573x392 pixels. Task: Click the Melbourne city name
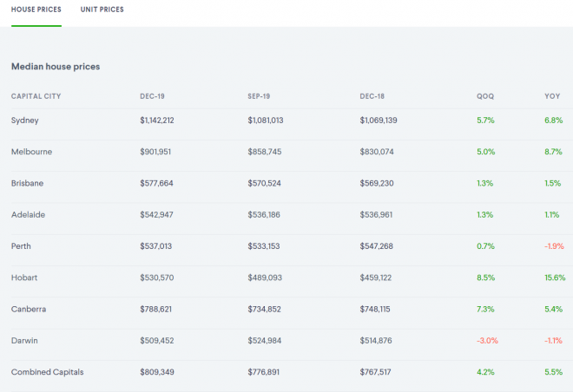(x=31, y=152)
